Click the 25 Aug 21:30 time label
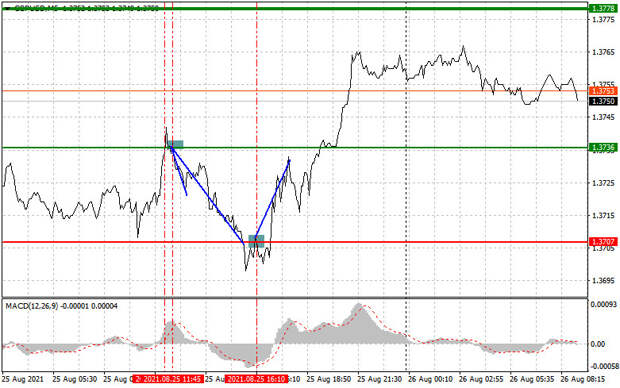Viewport: 620px width, 388px height. click(379, 379)
